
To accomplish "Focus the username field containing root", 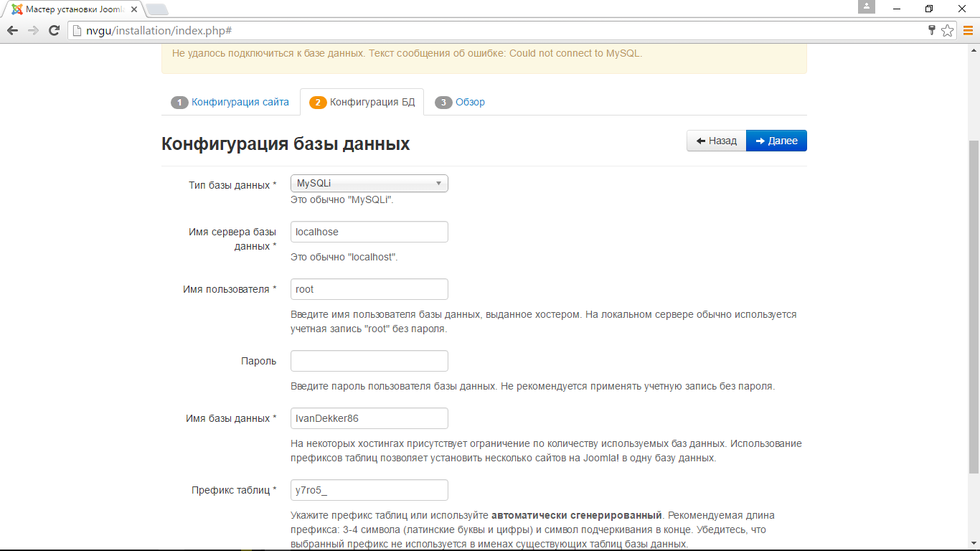I will (x=369, y=289).
